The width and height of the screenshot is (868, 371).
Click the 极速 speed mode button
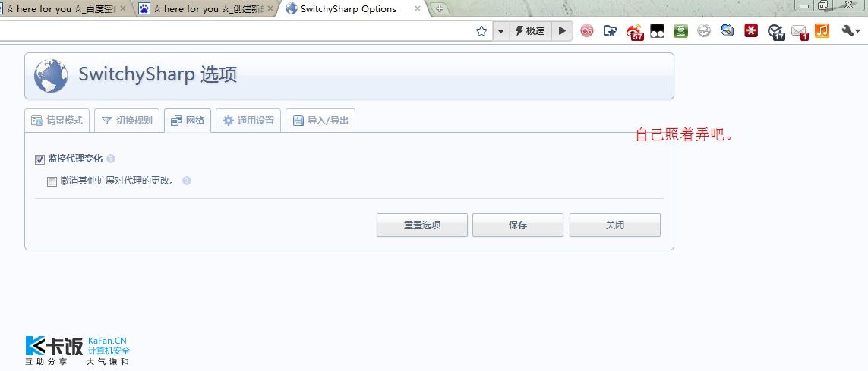(x=530, y=31)
